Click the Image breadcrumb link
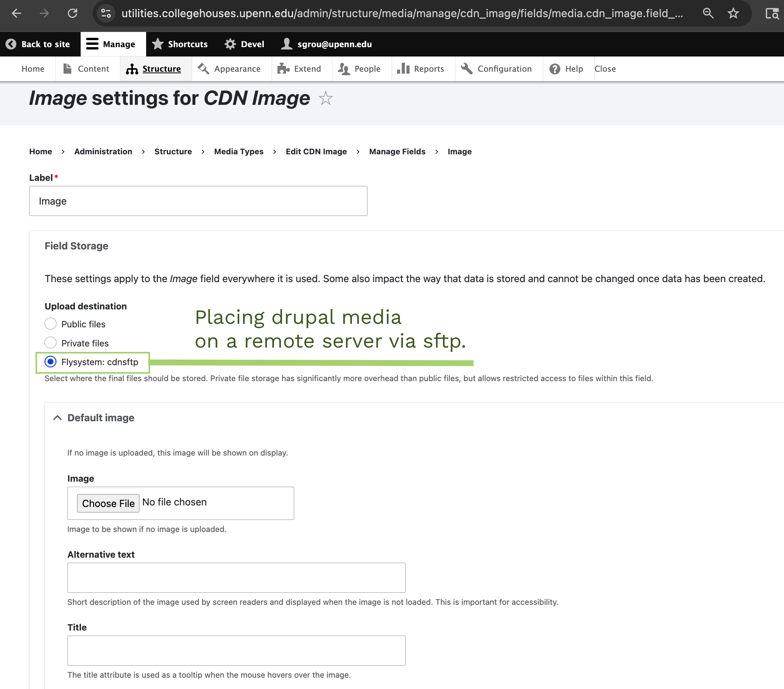The width and height of the screenshot is (784, 689). (460, 152)
